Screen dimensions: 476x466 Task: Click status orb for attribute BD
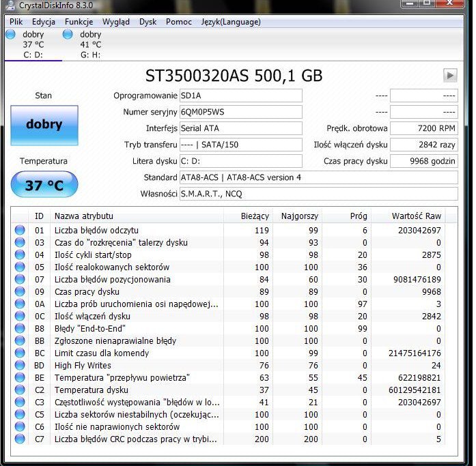pos(20,365)
